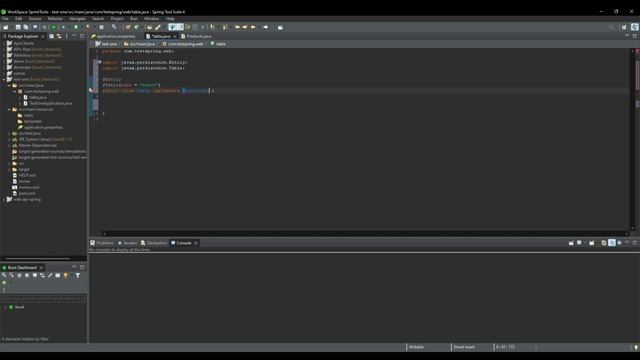Close the Package Explorer view

pos(43,36)
